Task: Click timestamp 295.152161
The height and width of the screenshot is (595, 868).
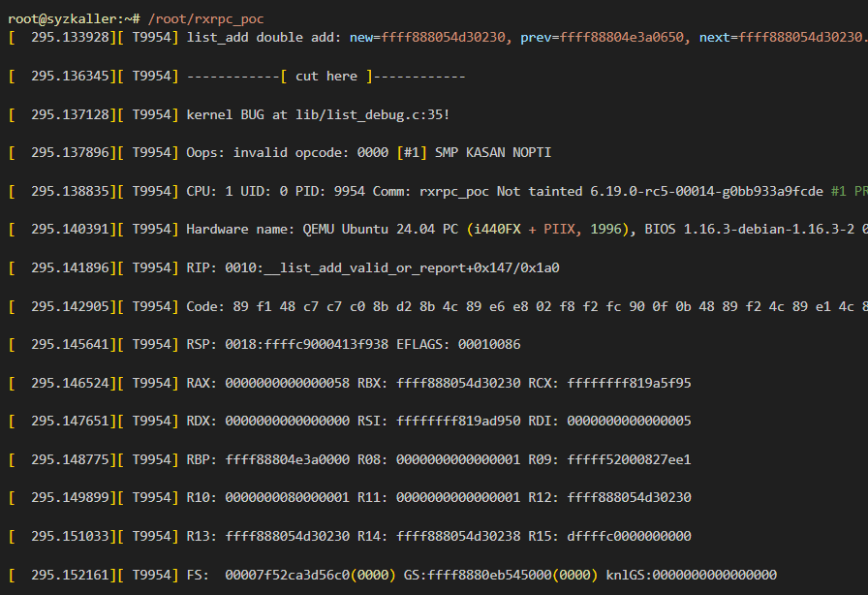Action: coord(70,575)
